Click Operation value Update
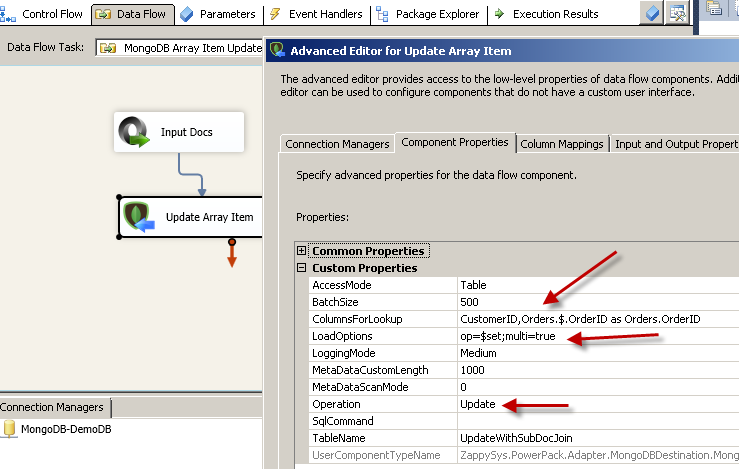Viewport: 739px width, 469px height. 478,404
